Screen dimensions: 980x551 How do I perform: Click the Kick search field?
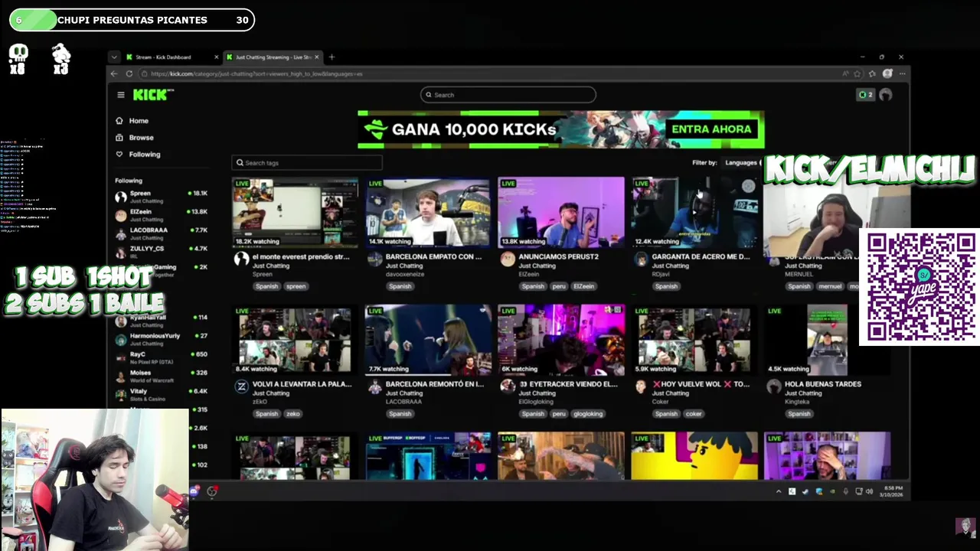[508, 95]
